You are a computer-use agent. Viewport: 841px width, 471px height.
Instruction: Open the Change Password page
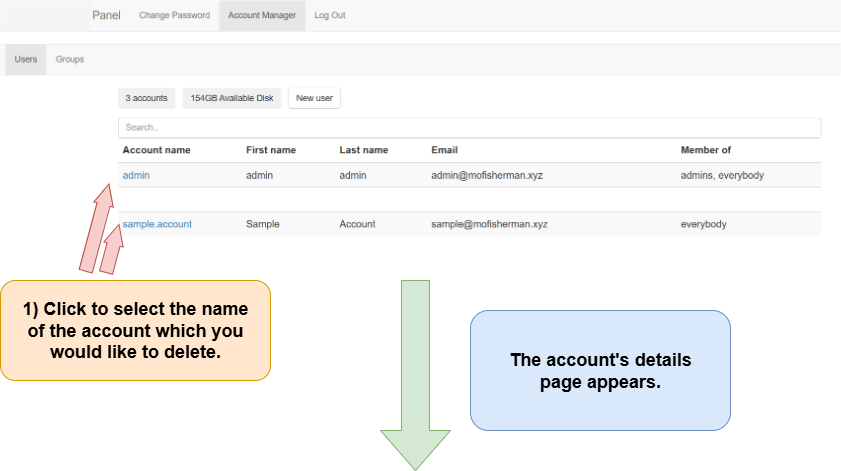(174, 15)
